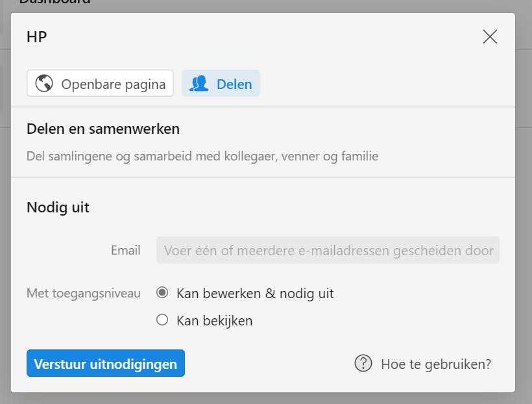This screenshot has height=404, width=532.
Task: Dismiss the dialog with the X
Action: (x=490, y=37)
